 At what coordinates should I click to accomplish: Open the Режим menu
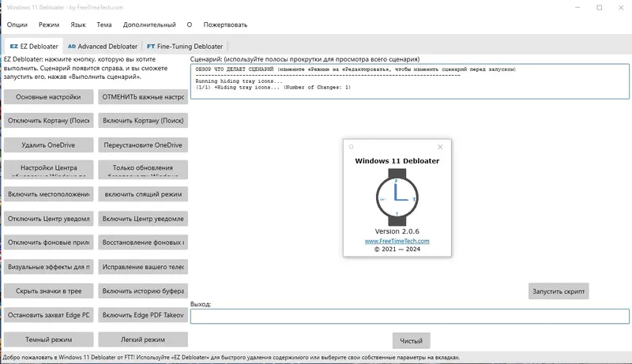click(49, 24)
